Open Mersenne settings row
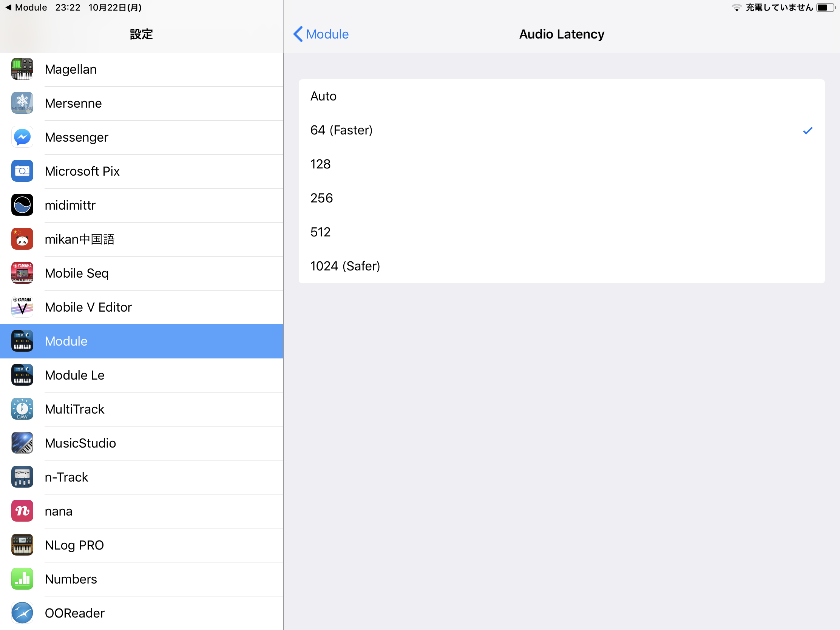This screenshot has width=840, height=630. tap(142, 103)
